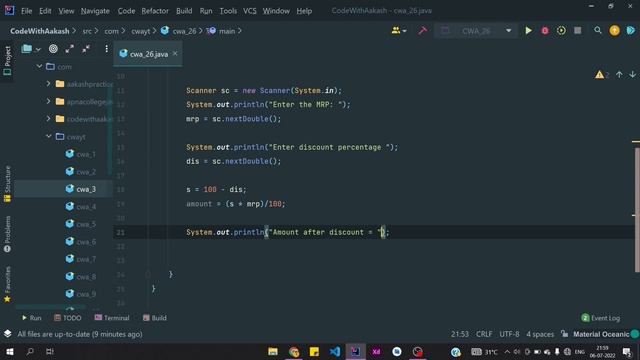Start debugging with the bug icon
The image size is (640, 360).
(544, 31)
